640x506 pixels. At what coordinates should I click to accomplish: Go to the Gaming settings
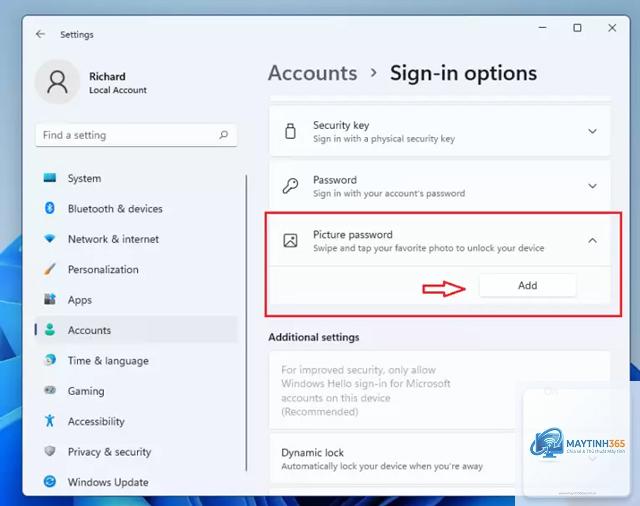[x=136, y=391]
